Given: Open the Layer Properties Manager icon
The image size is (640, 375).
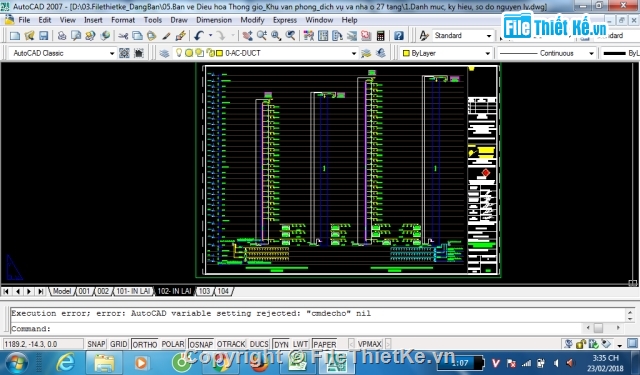Looking at the screenshot, I should [164, 53].
